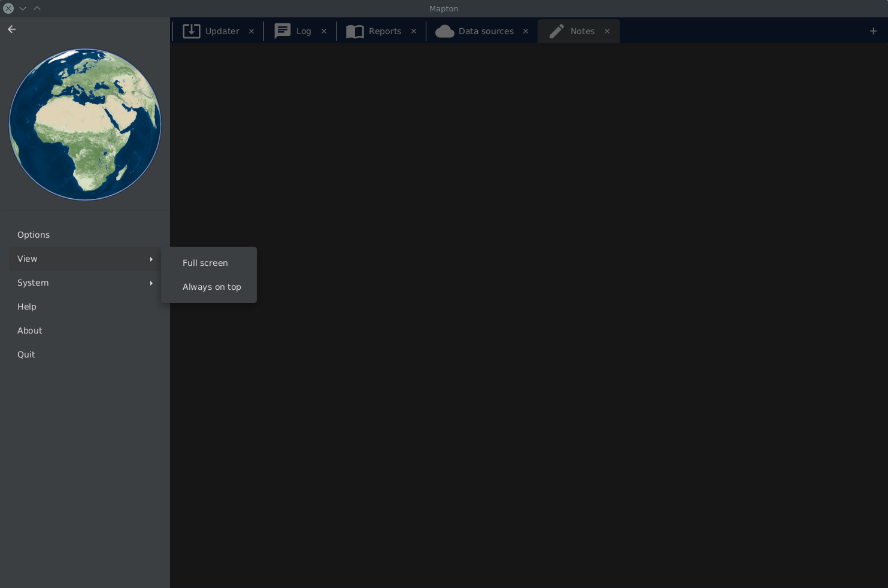888x588 pixels.
Task: Maximize window using title bar up chevron
Action: click(37, 8)
